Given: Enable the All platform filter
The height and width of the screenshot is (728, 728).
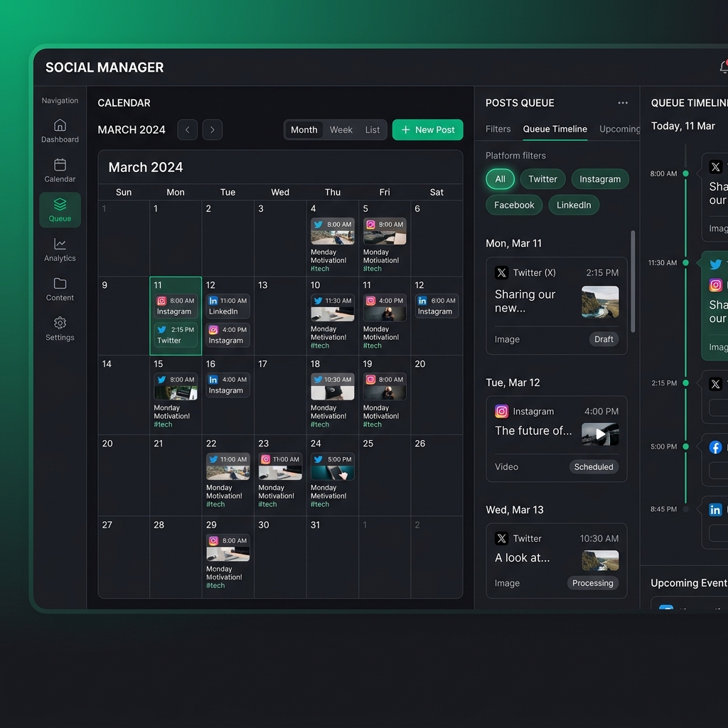Looking at the screenshot, I should pyautogui.click(x=500, y=179).
